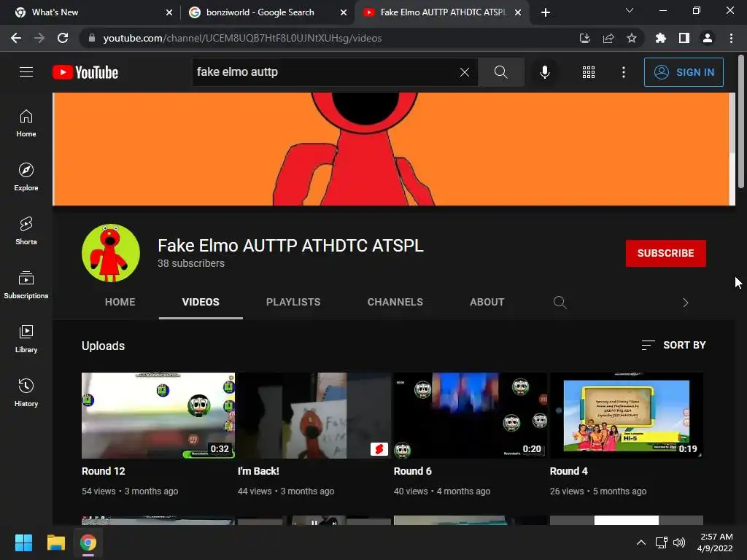Switch to ABOUT tab
The height and width of the screenshot is (560, 747).
pos(487,302)
